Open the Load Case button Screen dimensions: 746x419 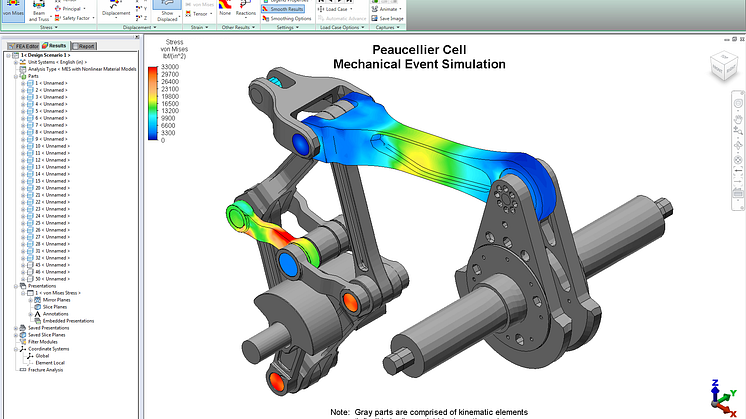(x=335, y=9)
